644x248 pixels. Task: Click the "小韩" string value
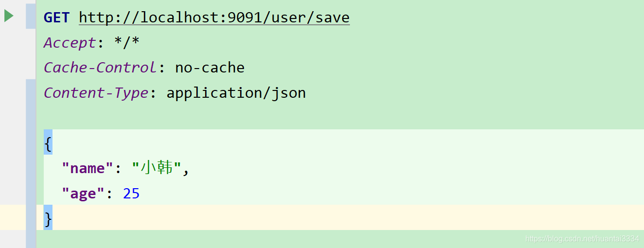(157, 168)
